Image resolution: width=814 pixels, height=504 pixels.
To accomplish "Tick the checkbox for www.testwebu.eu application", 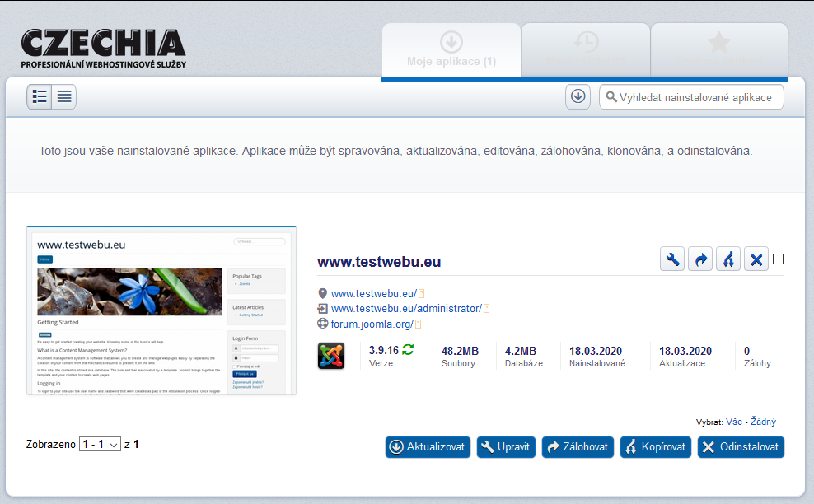I will point(779,259).
